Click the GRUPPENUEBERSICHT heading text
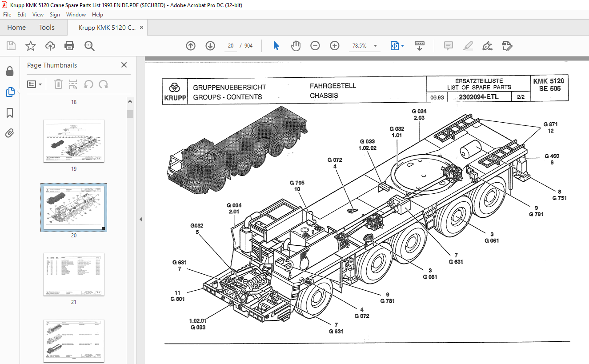The height and width of the screenshot is (364, 589). [x=229, y=88]
